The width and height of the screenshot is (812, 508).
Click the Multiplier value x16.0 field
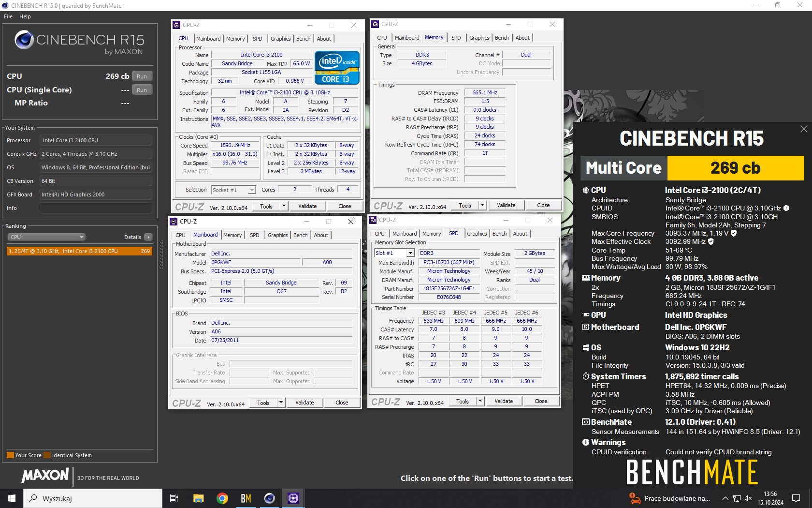tap(235, 154)
